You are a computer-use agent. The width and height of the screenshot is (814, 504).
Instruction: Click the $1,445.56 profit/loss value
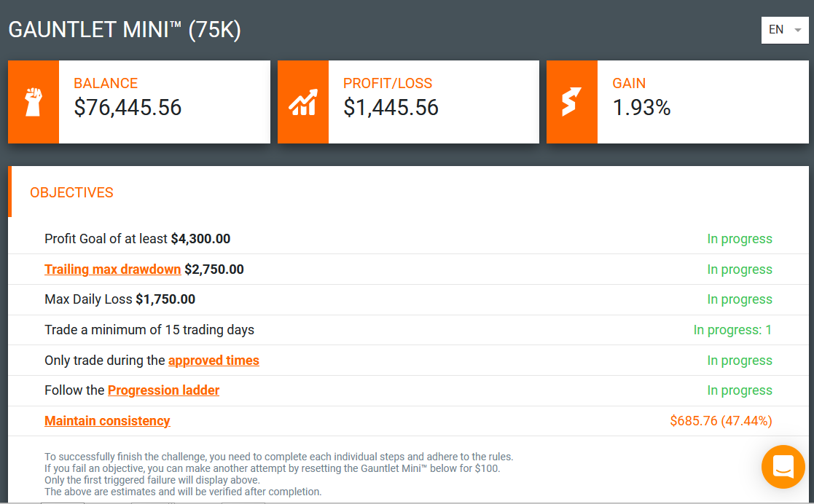click(391, 108)
